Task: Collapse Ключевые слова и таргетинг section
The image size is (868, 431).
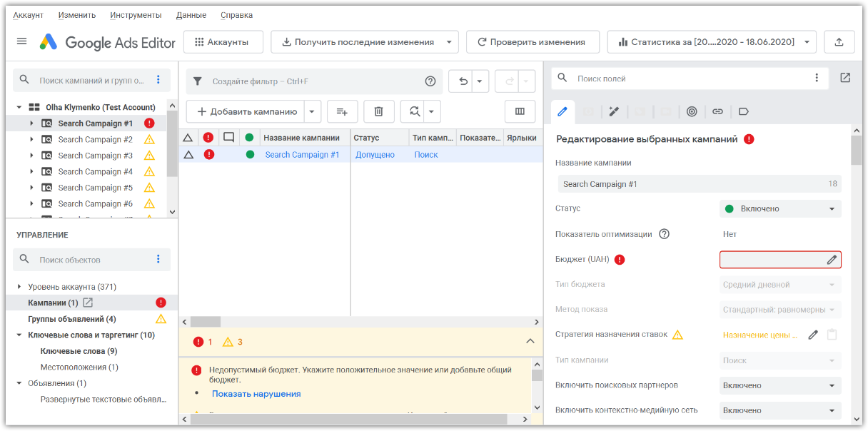Action: 19,335
